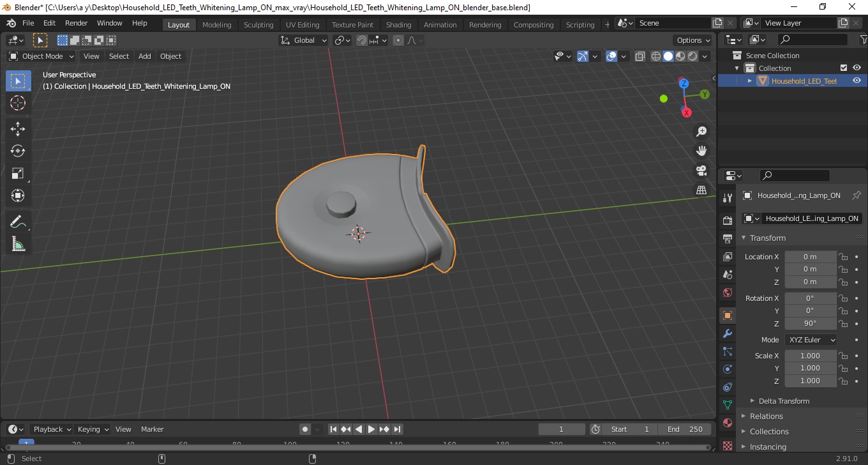Switch to the Shading workspace tab
868x465 pixels.
tap(398, 25)
